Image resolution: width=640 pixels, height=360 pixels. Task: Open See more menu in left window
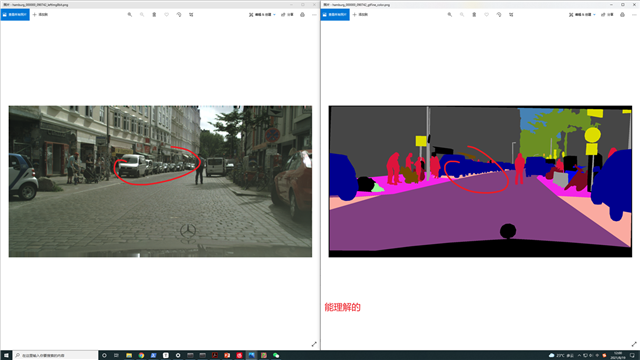314,15
